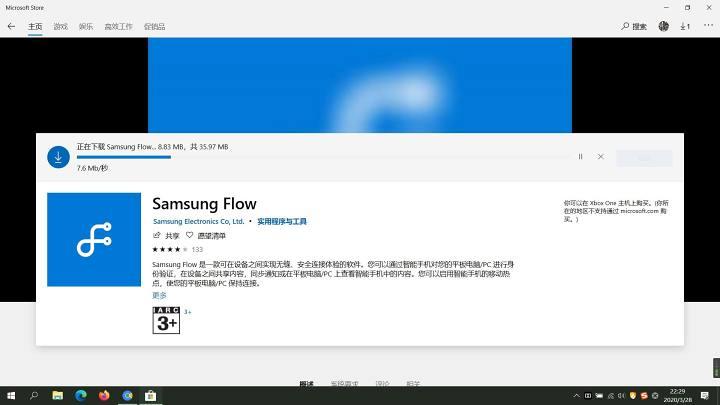This screenshot has height=405, width=720.
Task: Open the 主页 tab
Action: (x=35, y=26)
